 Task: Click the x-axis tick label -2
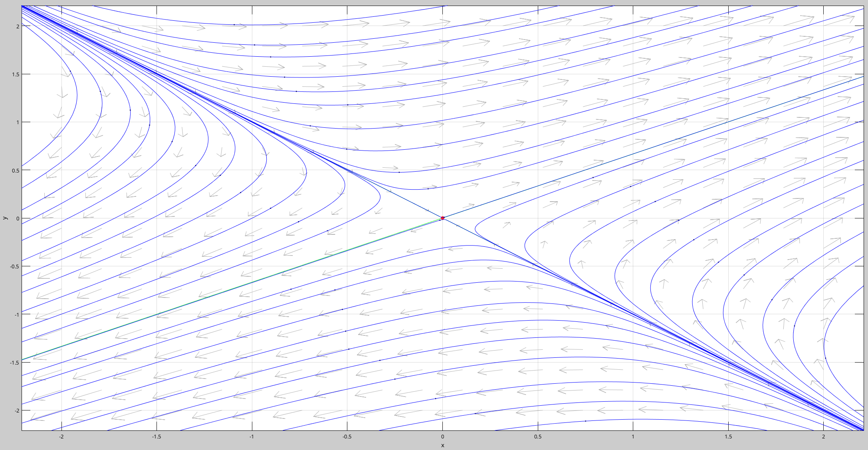tap(61, 436)
